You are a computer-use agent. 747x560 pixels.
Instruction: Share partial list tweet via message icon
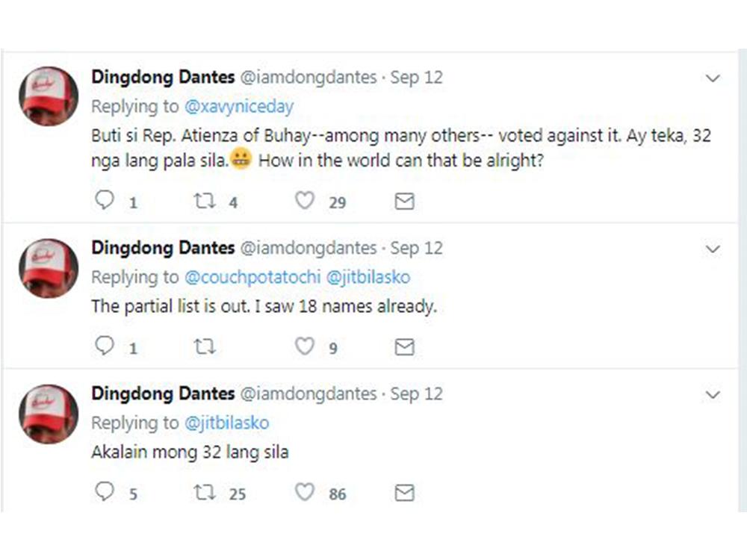[x=404, y=346]
